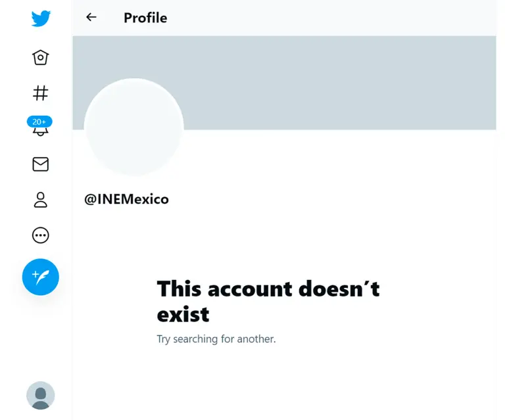Click the "Try searching for another." text

(216, 340)
